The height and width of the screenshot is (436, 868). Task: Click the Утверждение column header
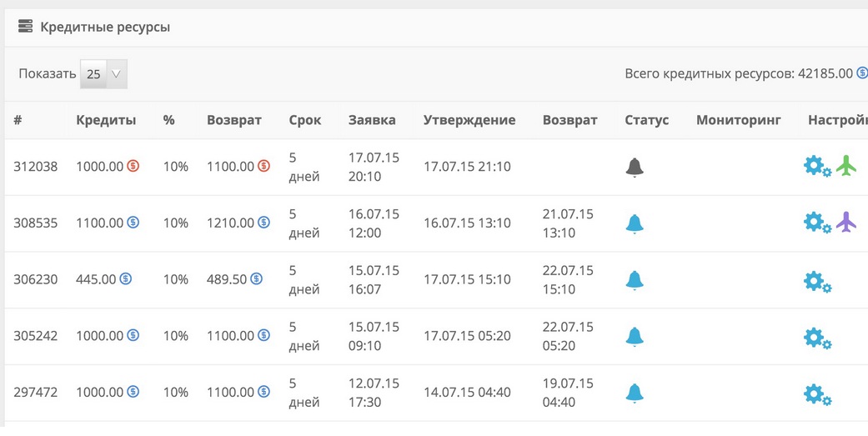coord(469,120)
